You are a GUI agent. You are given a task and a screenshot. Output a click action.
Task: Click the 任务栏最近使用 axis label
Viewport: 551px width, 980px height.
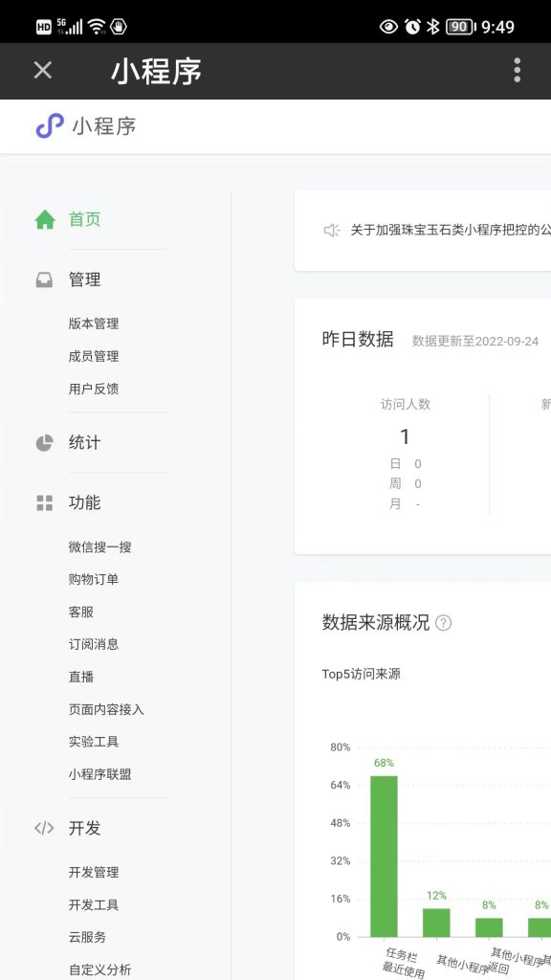tap(403, 963)
